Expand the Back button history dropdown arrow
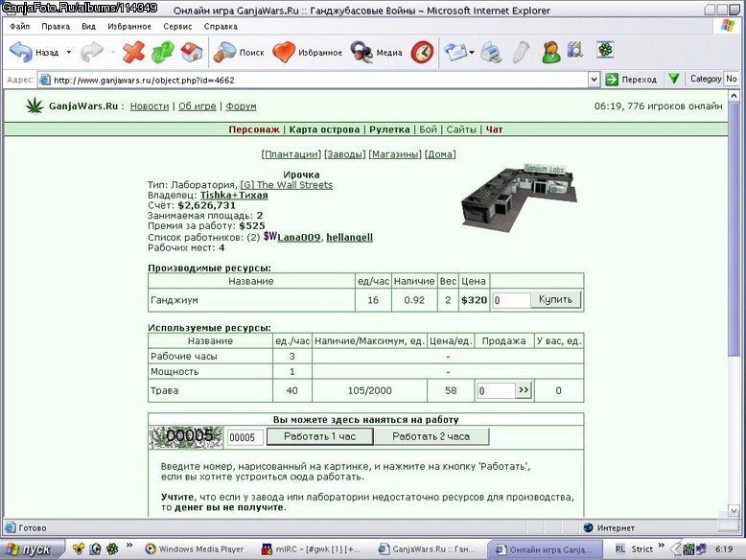Viewport: 746px width, 560px height. [x=68, y=52]
